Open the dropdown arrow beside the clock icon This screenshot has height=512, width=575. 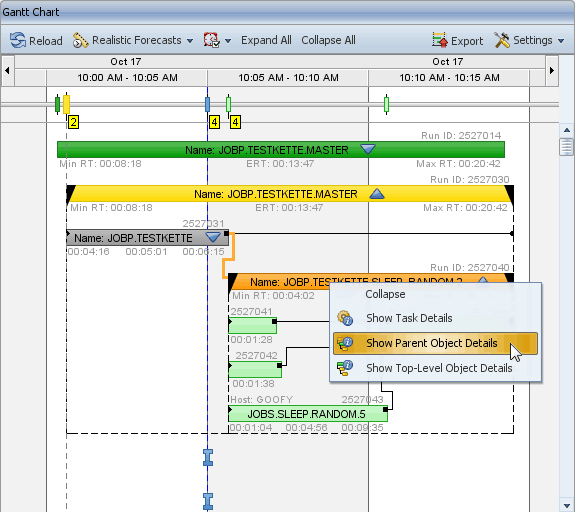pos(228,41)
